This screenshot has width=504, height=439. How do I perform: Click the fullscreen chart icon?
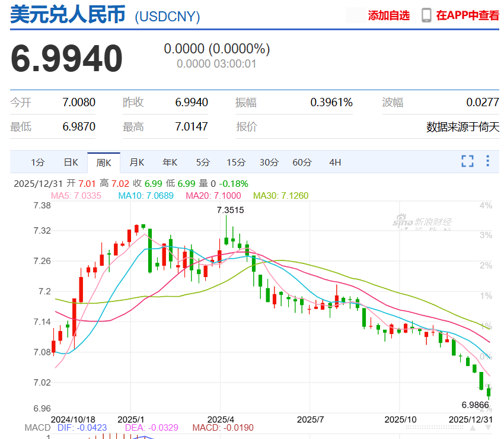click(467, 161)
